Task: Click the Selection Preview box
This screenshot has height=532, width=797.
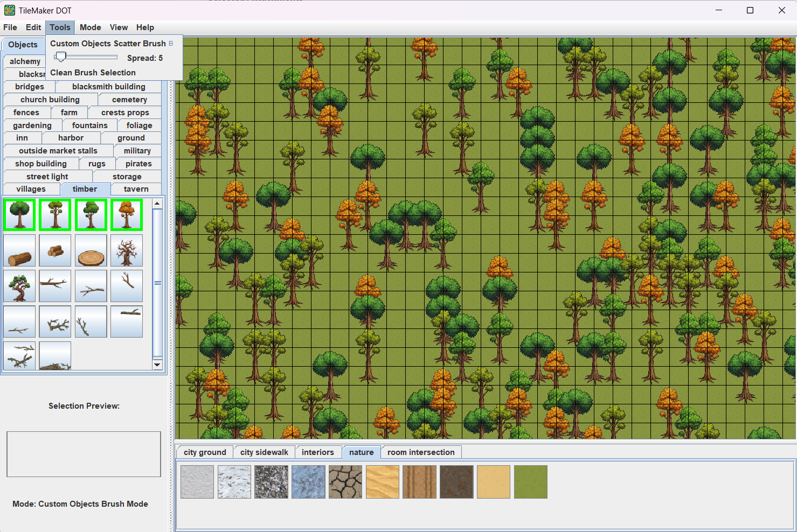Action: pos(84,454)
